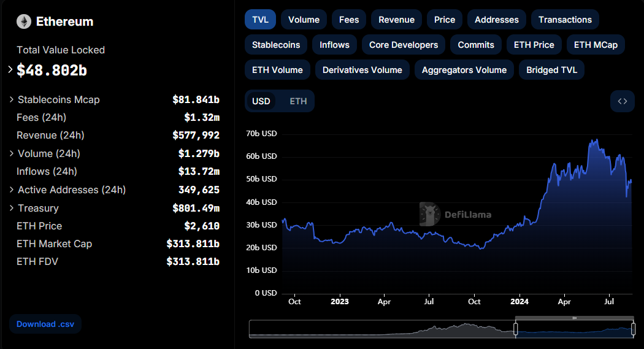644x349 pixels.
Task: Download the data as .csv
Action: tap(45, 324)
